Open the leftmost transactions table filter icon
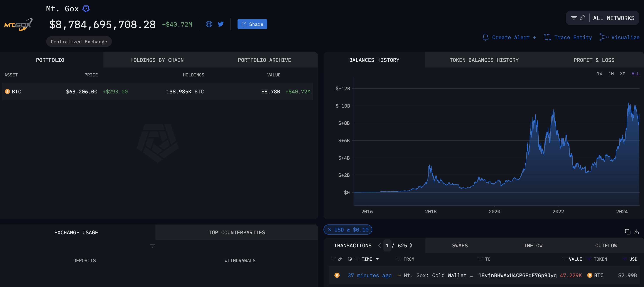Viewport: 644px width, 287px height. [333, 259]
